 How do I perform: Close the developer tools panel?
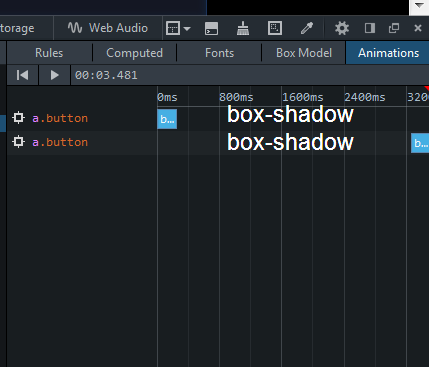[418, 28]
